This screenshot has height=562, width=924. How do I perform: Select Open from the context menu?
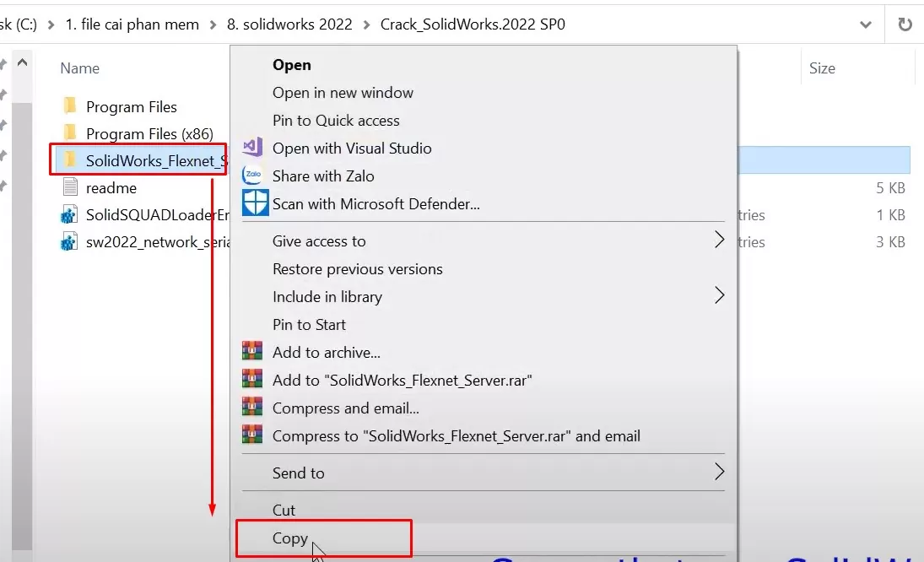pos(291,64)
